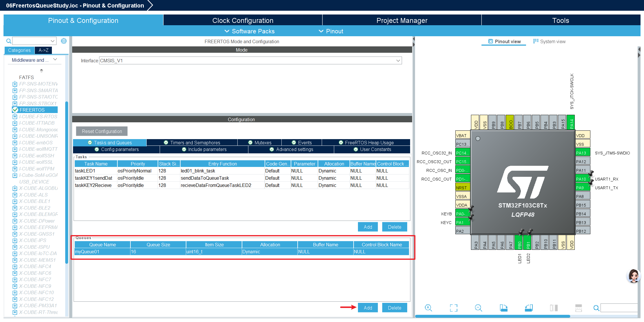Rotate the chip view clockwise
Viewport: 644px width, 322px height.
point(504,308)
